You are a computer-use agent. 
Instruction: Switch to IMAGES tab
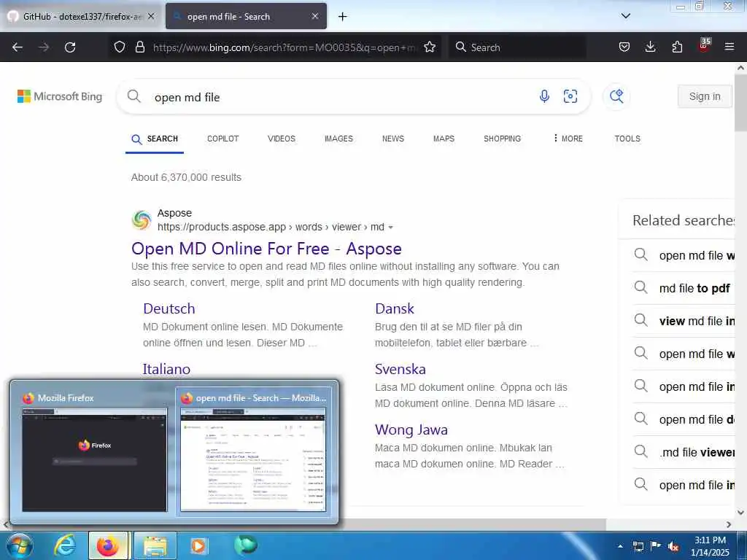[x=338, y=139]
